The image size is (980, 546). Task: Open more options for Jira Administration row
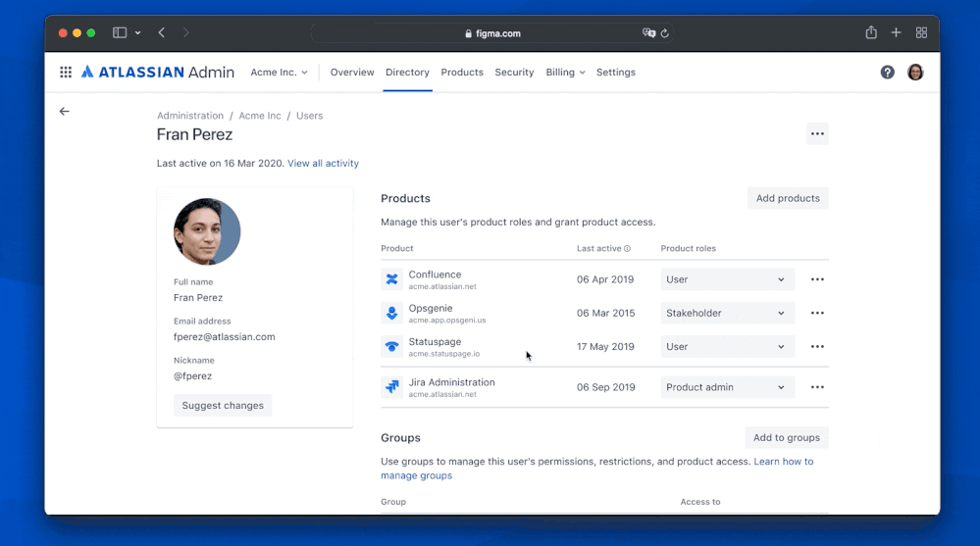[817, 387]
